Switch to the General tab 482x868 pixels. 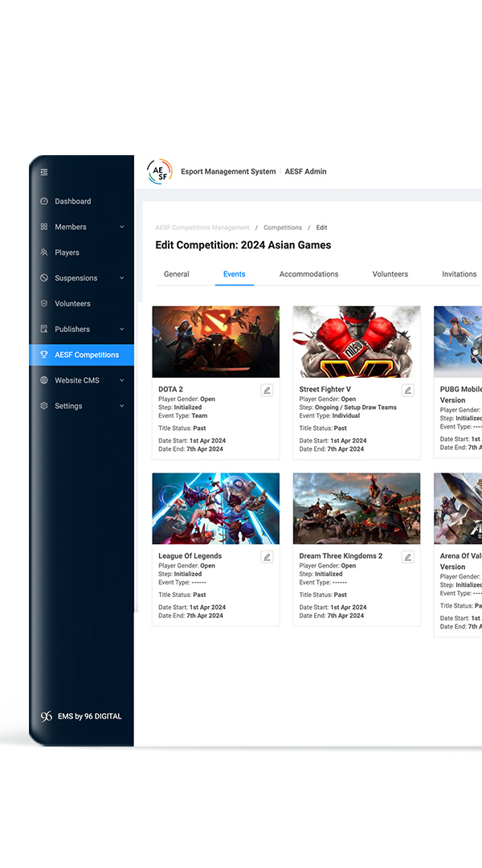click(177, 274)
